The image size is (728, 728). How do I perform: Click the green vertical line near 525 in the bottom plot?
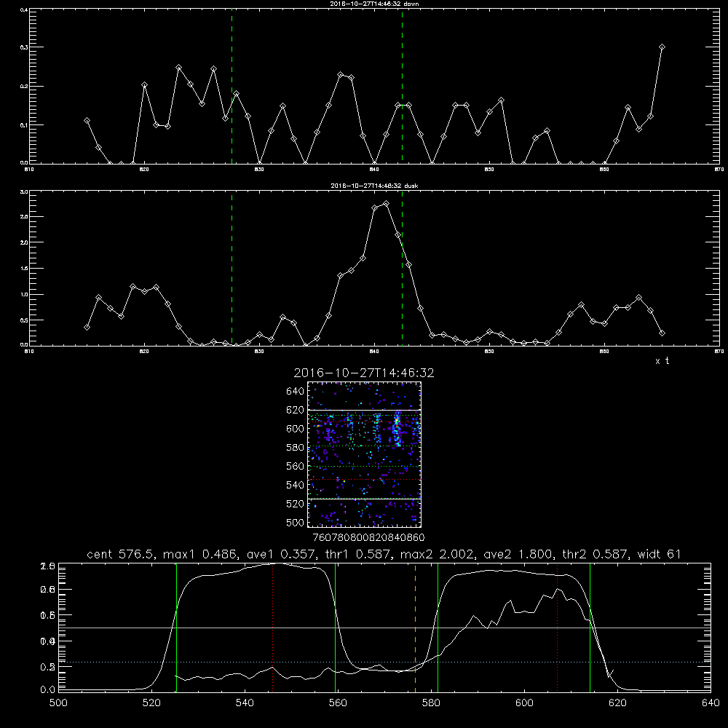point(176,627)
